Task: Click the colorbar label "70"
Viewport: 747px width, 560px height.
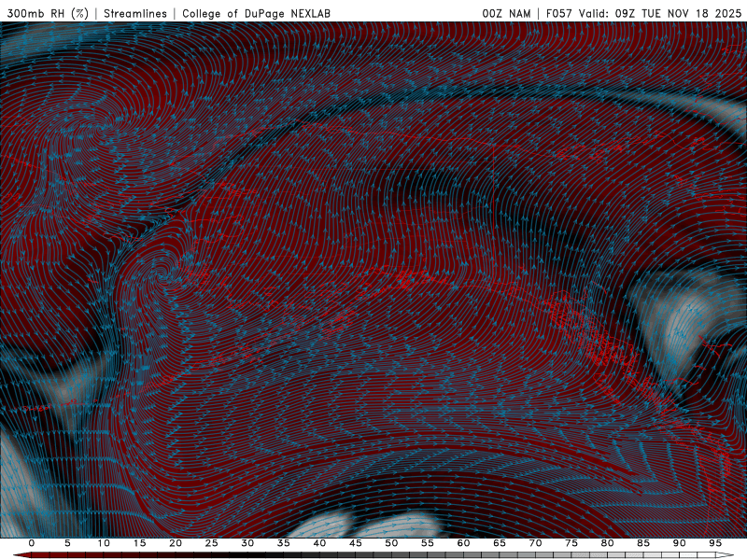Action: click(x=535, y=543)
